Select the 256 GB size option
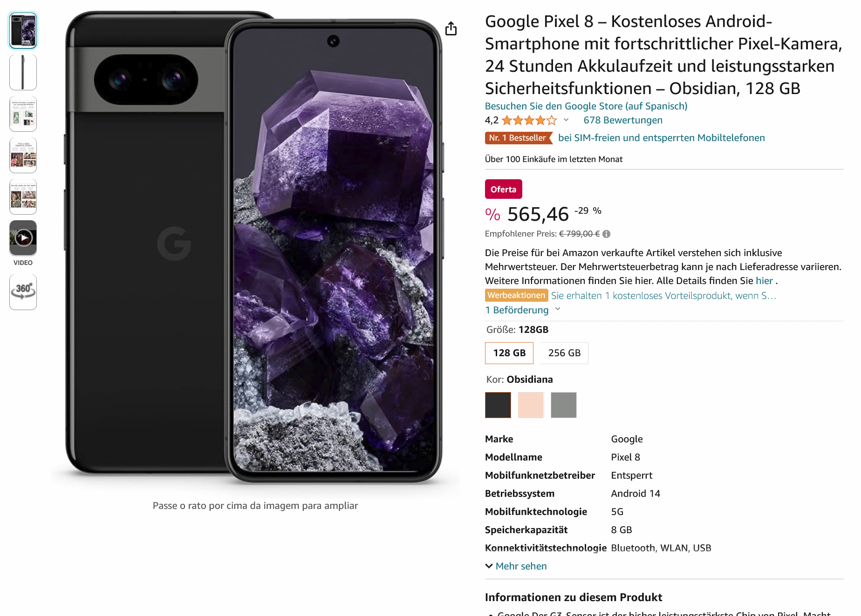The height and width of the screenshot is (616, 861). pyautogui.click(x=564, y=353)
